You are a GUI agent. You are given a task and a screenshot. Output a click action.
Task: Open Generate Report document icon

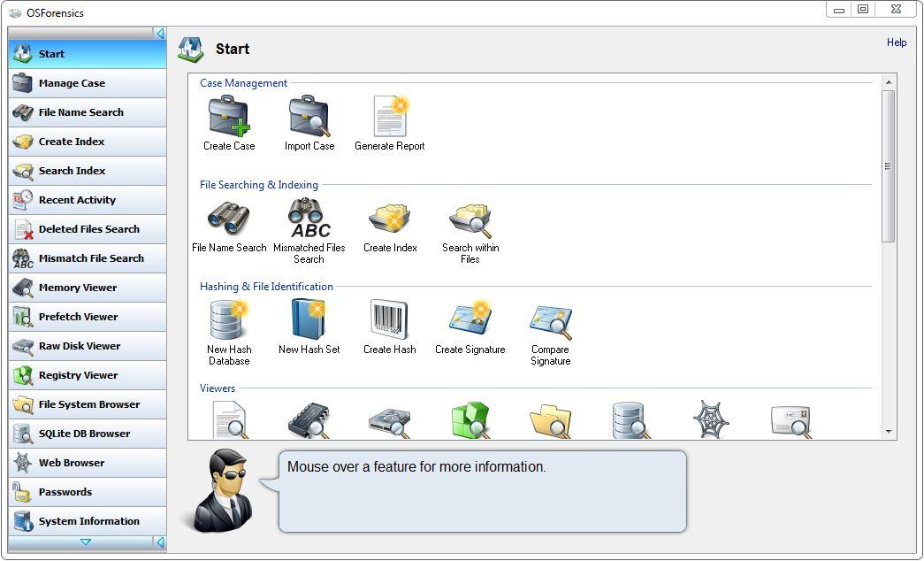390,117
